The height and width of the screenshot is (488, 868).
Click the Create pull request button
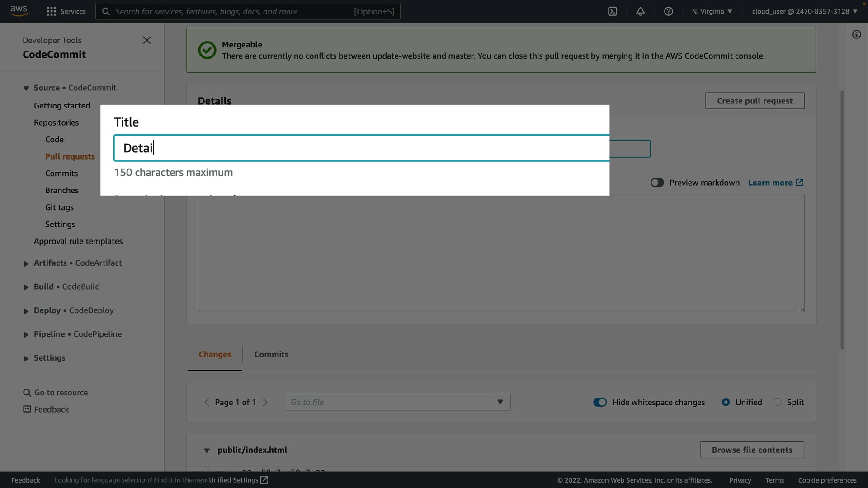pos(754,101)
